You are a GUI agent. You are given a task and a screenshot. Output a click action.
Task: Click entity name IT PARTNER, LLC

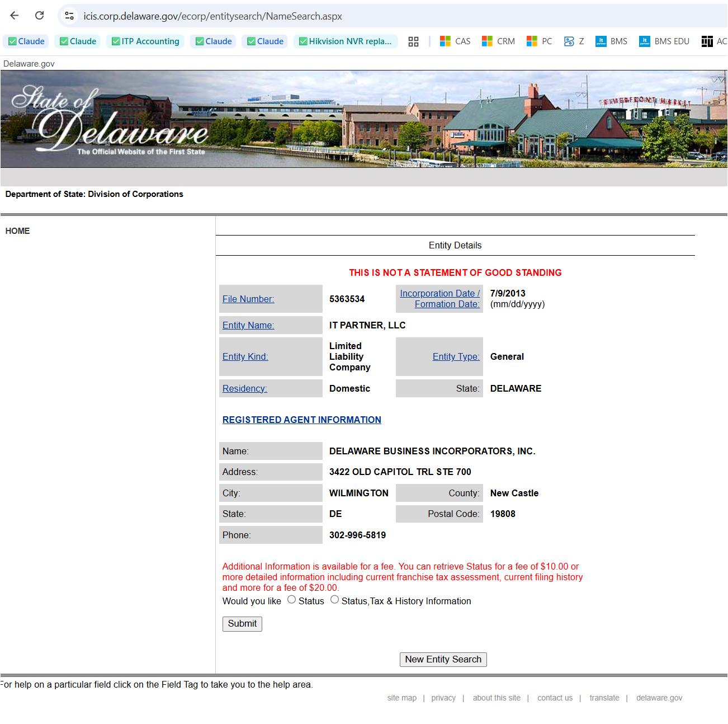[367, 325]
